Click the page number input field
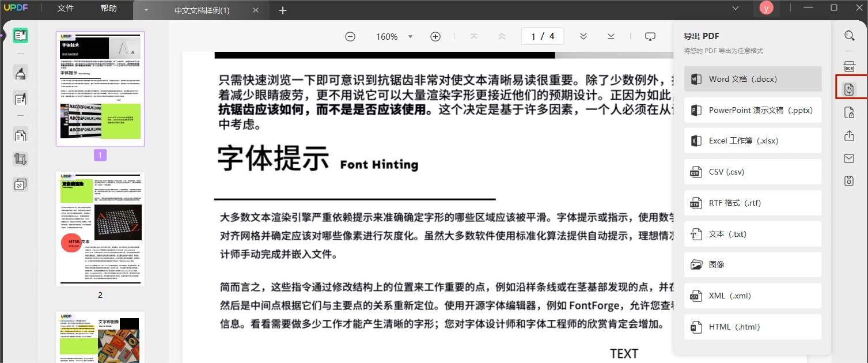 click(543, 36)
